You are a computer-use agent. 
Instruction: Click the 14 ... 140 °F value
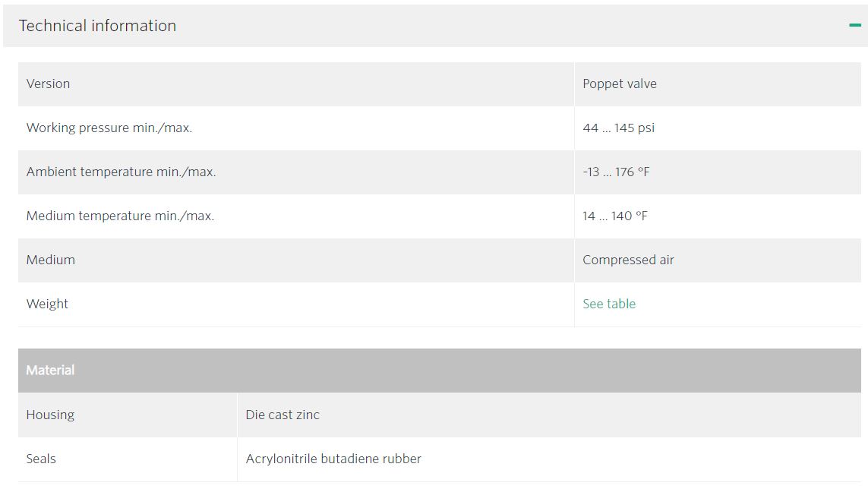(x=615, y=216)
